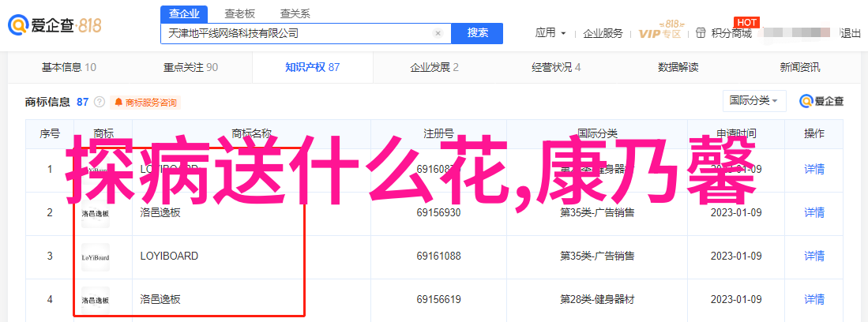Open the 国际分类 filter dropdown

click(x=754, y=101)
